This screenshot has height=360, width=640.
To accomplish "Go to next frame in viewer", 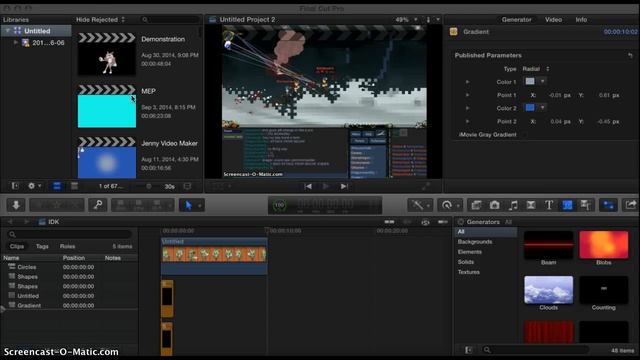I will click(x=344, y=186).
